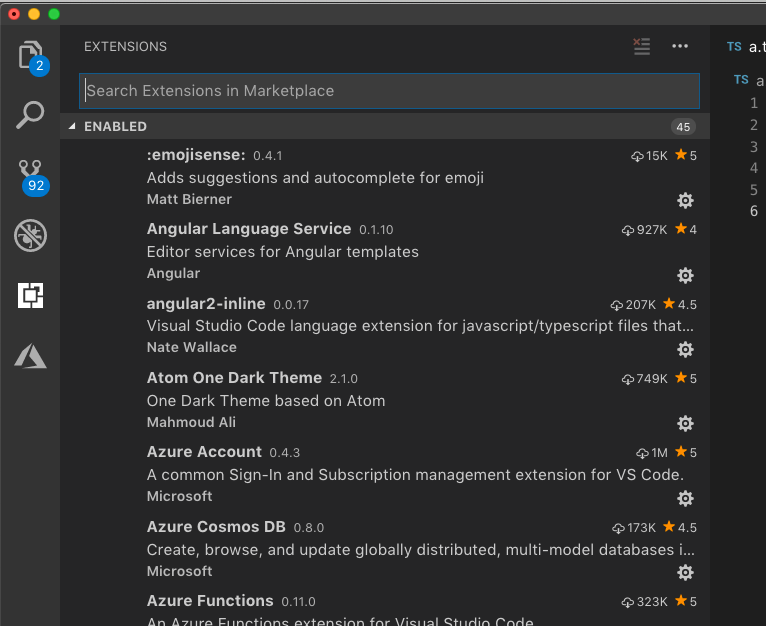The width and height of the screenshot is (766, 626).
Task: Click line number 1 in editor gutter
Action: (x=754, y=103)
